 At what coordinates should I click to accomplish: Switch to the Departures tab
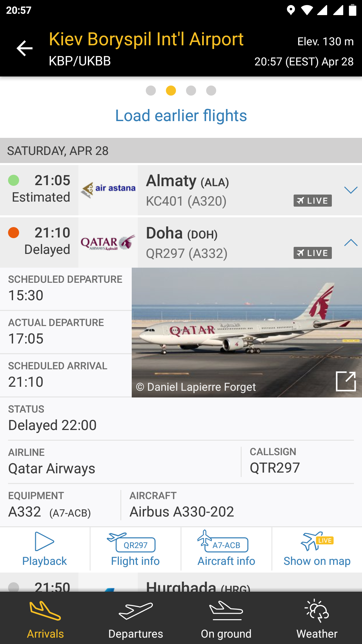(x=136, y=619)
